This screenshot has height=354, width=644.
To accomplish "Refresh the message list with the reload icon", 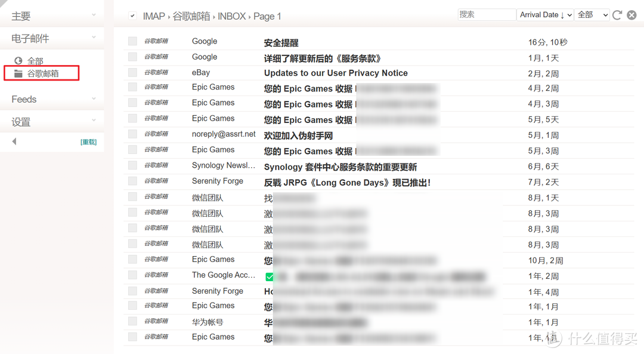I will pos(617,15).
